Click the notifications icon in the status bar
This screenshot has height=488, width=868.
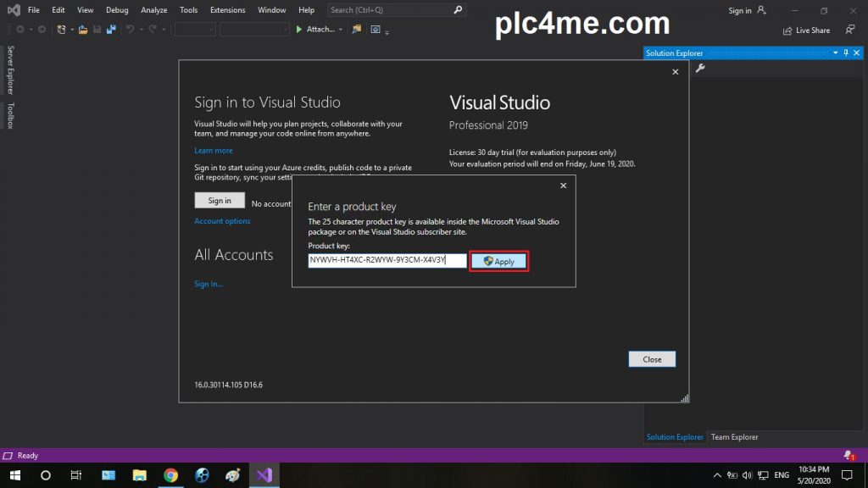pyautogui.click(x=849, y=456)
